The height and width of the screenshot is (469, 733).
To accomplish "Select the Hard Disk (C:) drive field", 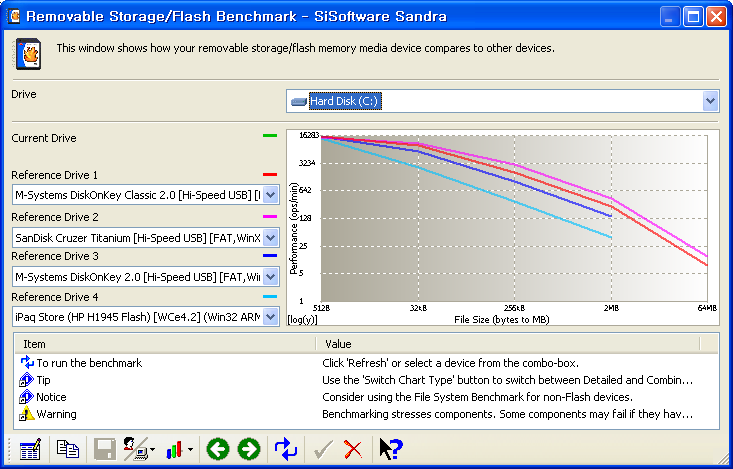I will tap(503, 101).
